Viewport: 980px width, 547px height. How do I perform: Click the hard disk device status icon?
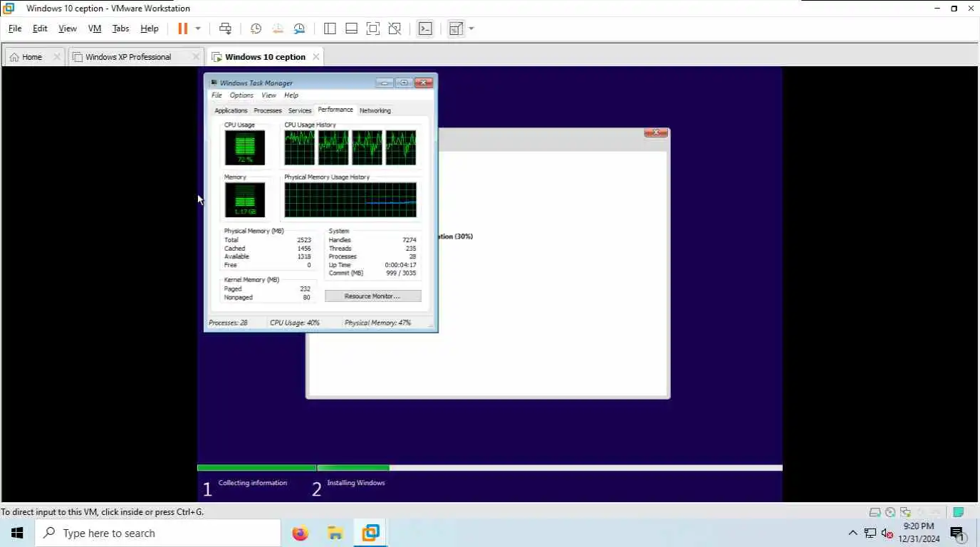(x=875, y=512)
